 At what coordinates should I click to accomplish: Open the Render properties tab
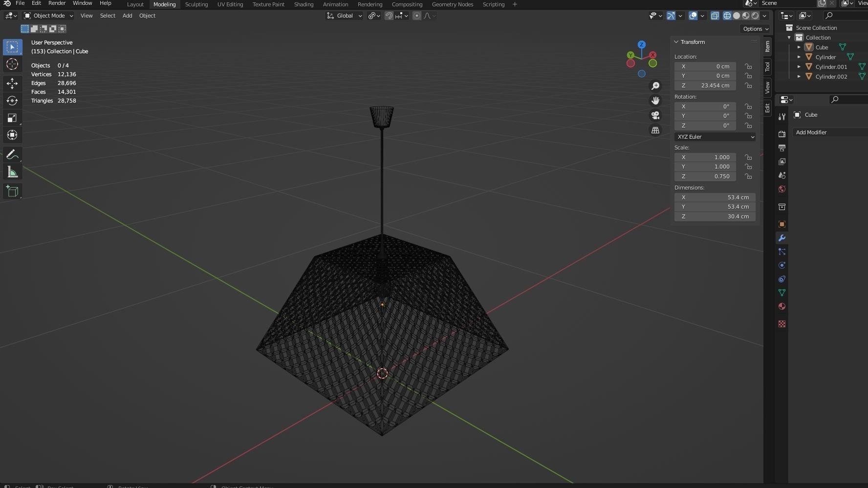tap(782, 134)
